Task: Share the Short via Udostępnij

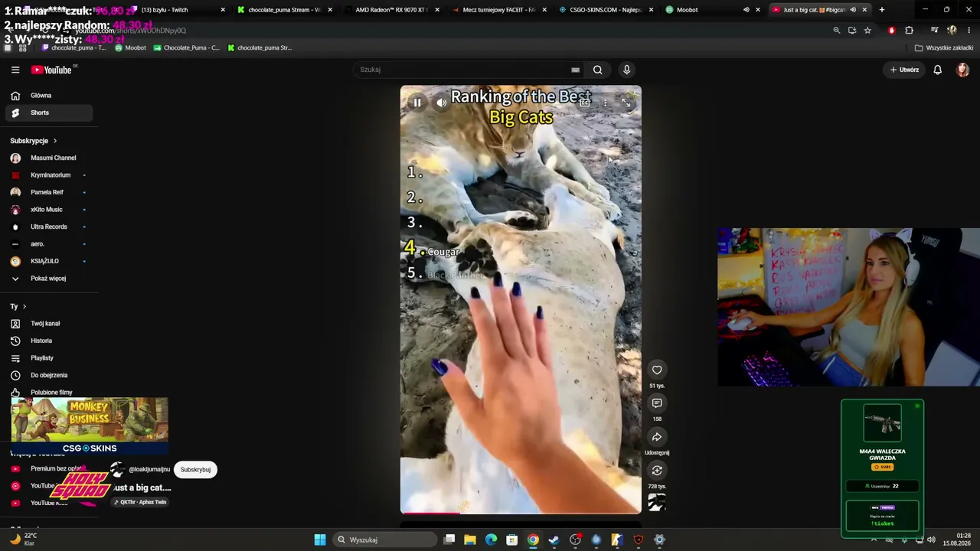Action: tap(657, 437)
